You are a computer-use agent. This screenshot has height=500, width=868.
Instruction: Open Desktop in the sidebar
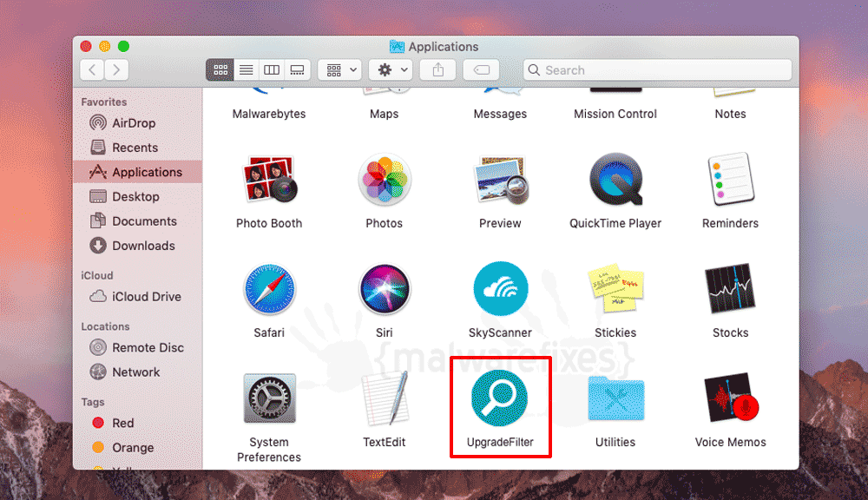pos(138,196)
